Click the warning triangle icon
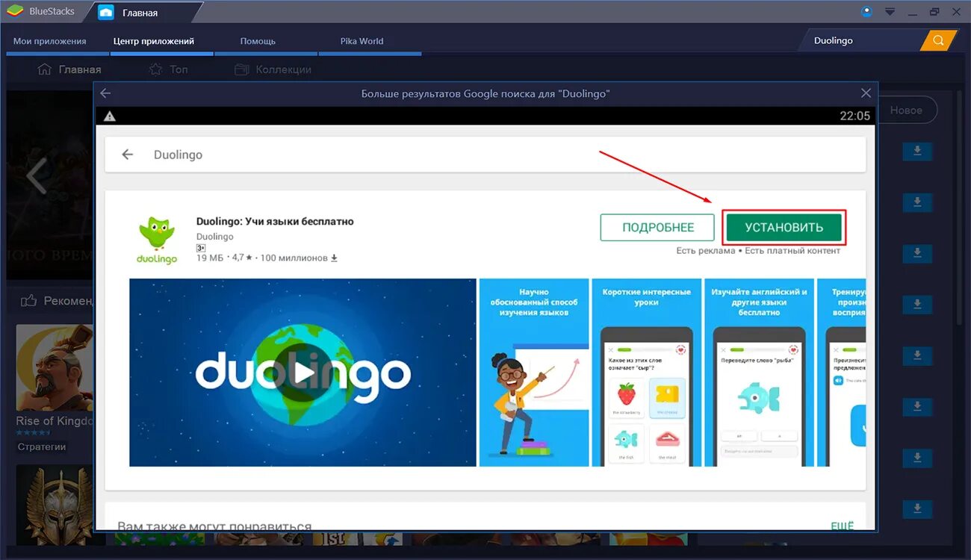 click(110, 116)
